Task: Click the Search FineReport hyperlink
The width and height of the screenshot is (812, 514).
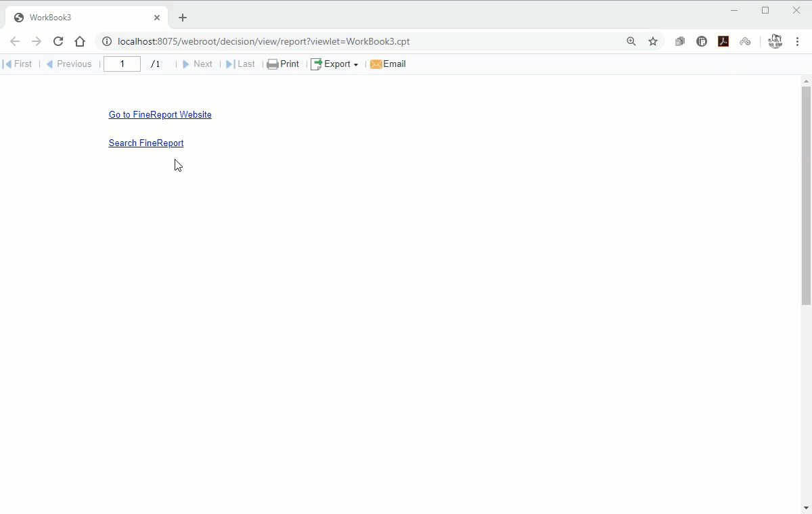Action: click(146, 143)
